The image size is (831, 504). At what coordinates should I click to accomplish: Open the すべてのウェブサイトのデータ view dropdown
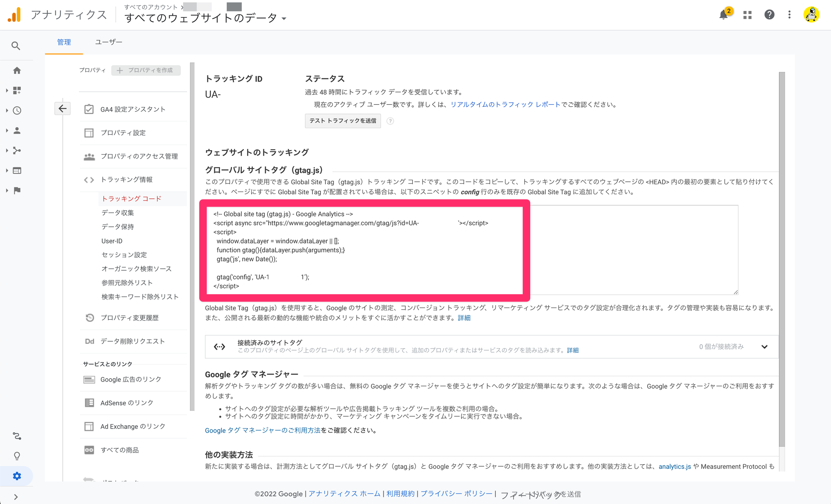[205, 18]
